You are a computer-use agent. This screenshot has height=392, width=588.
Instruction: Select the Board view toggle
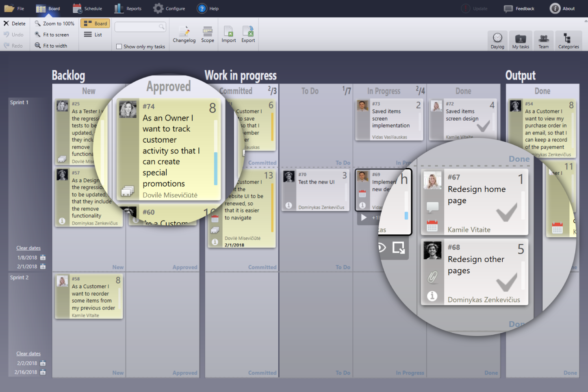95,24
